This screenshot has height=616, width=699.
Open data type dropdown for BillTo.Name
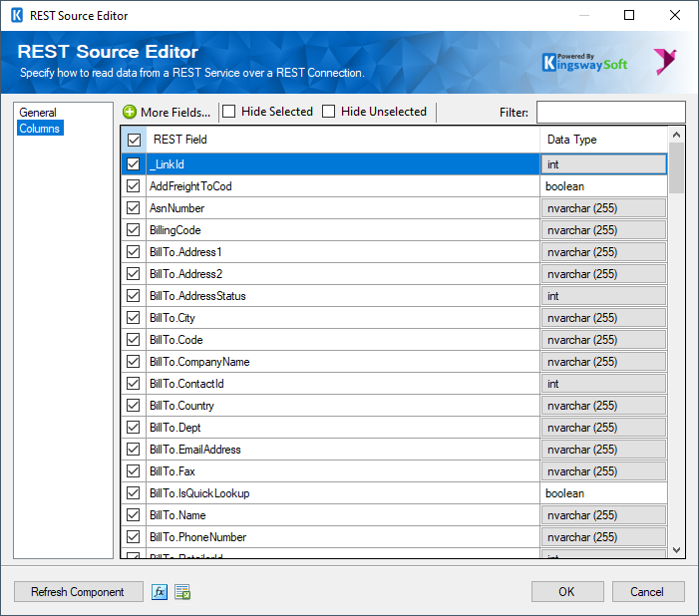coord(603,514)
